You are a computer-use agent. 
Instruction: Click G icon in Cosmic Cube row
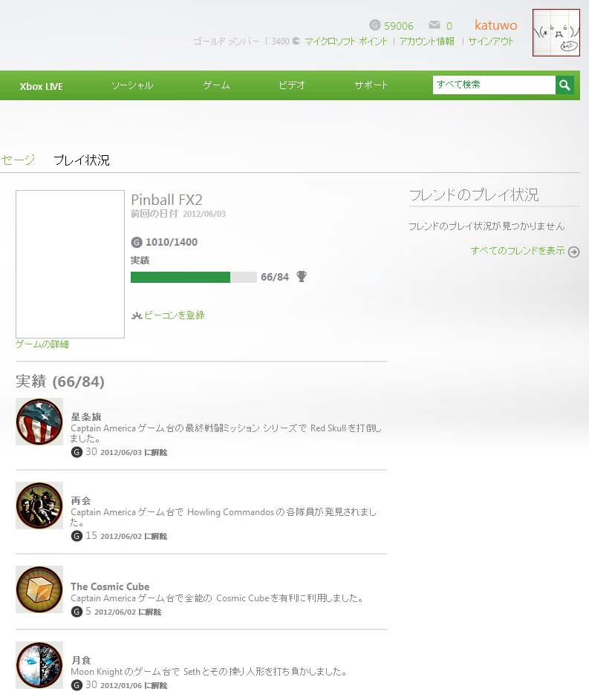(77, 612)
